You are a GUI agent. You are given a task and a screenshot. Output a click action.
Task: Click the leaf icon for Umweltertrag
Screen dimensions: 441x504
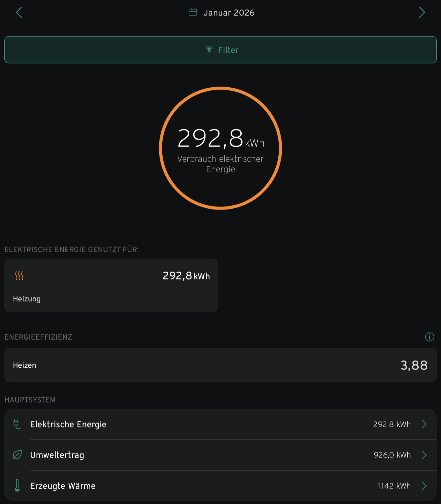[x=17, y=455]
